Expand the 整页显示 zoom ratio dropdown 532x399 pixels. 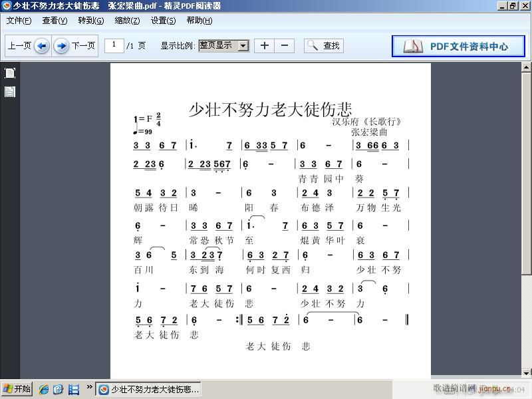243,46
